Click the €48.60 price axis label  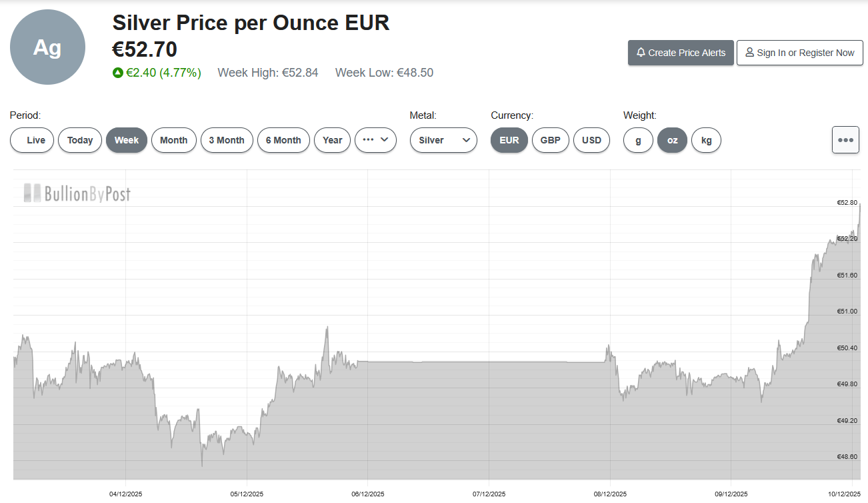click(847, 456)
